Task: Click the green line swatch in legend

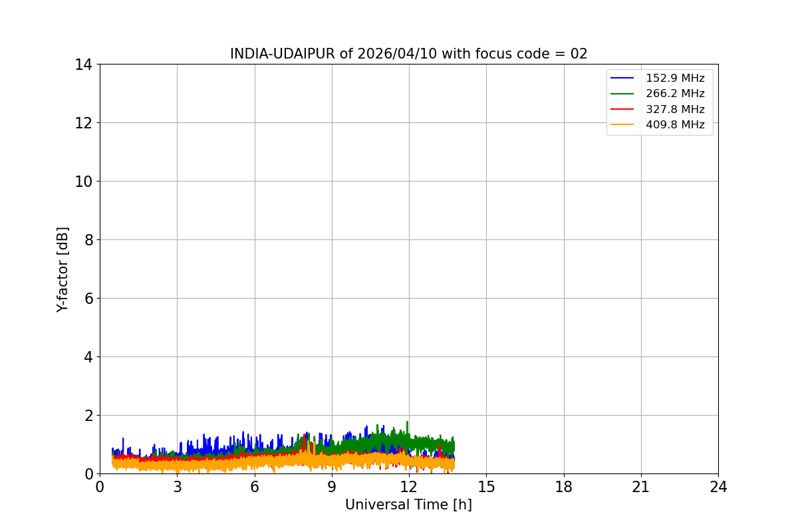Action: click(x=624, y=94)
